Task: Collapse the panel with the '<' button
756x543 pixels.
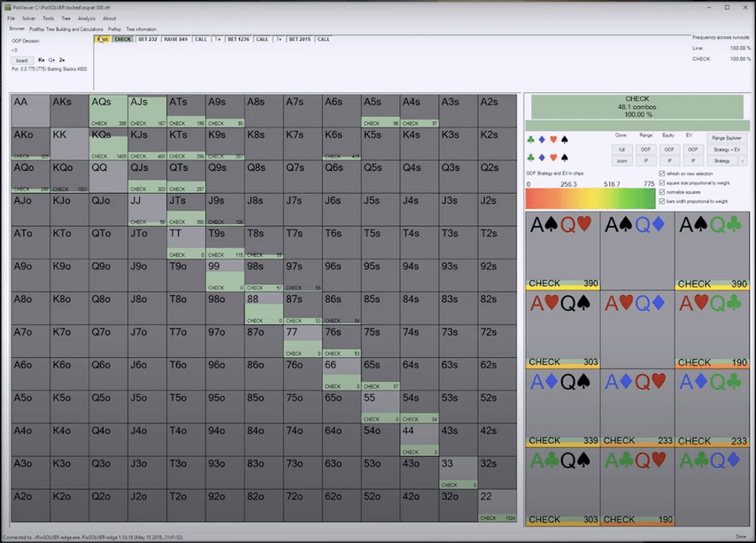Action: coord(743,161)
